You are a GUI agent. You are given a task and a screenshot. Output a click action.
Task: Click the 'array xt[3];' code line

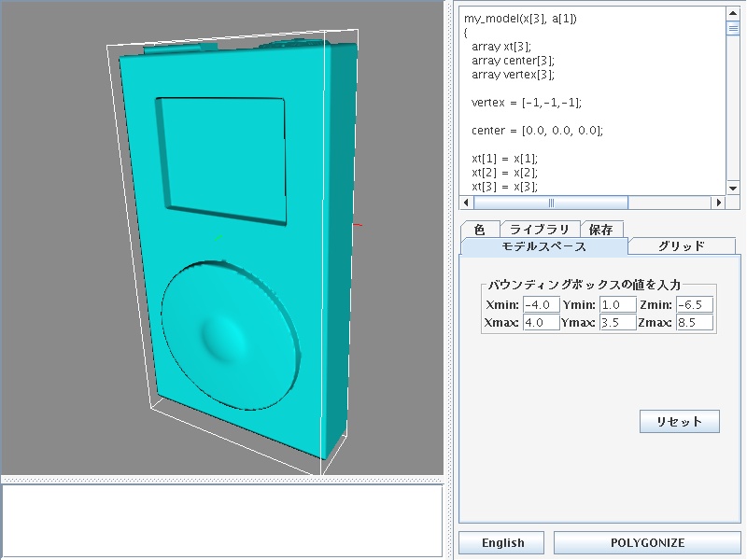(501, 46)
